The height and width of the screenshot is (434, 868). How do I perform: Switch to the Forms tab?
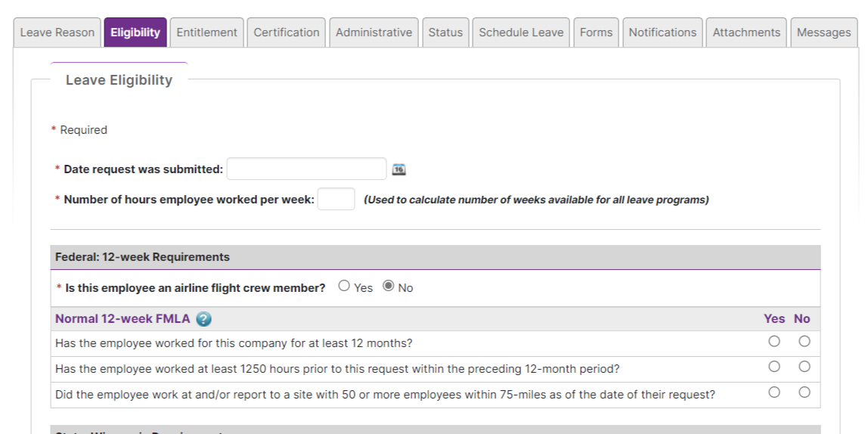[597, 33]
